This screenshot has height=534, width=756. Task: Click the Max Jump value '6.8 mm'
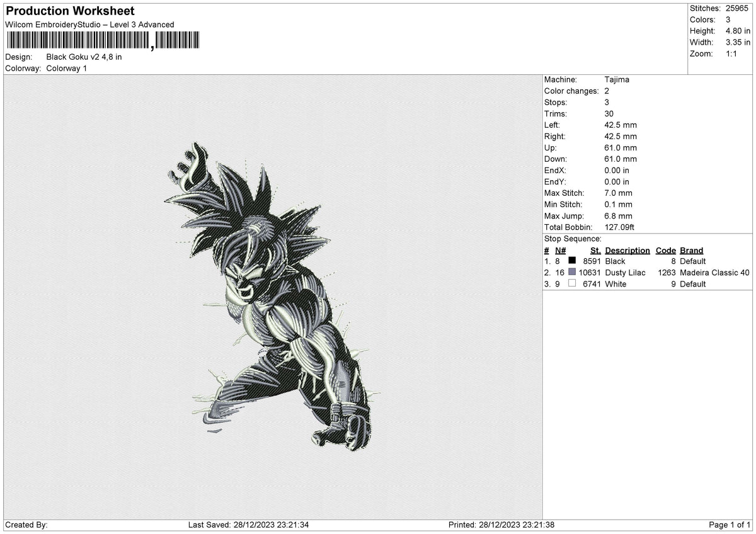[x=618, y=215]
